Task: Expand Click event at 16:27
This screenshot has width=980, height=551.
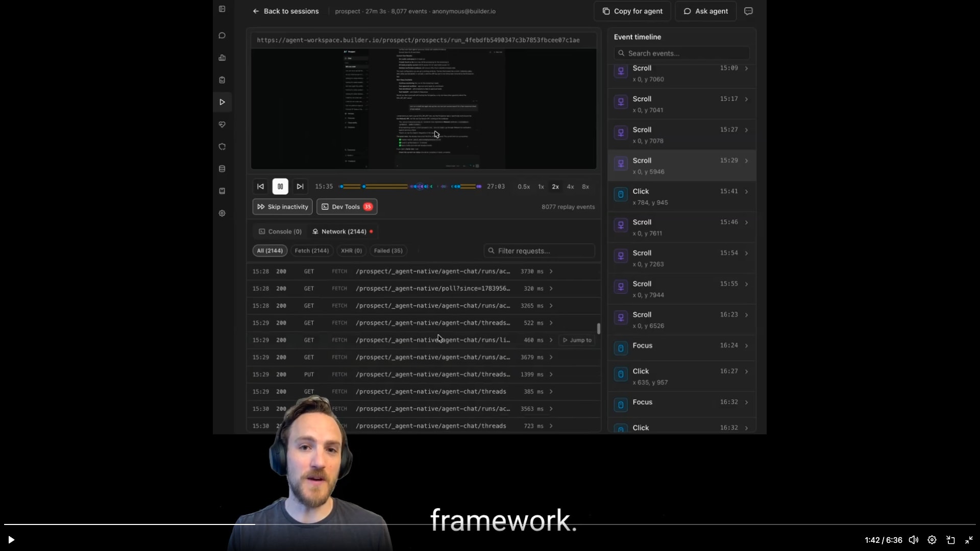Action: 746,371
